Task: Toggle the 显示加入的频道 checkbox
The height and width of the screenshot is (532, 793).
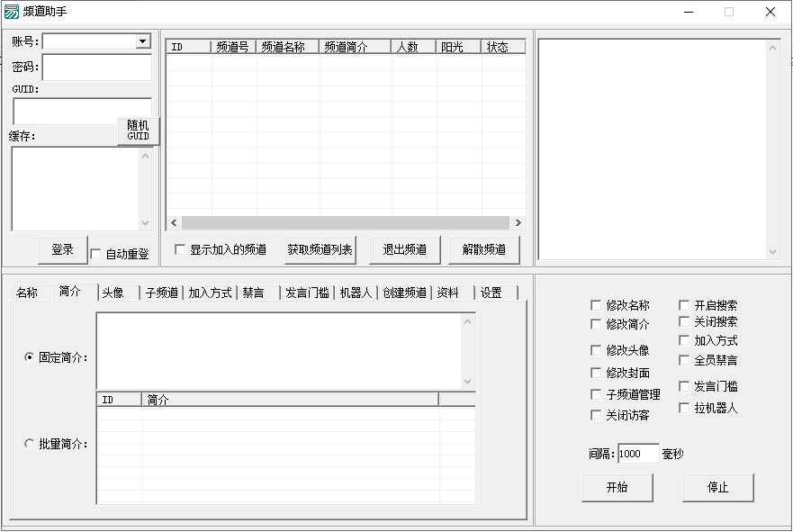Action: tap(180, 249)
